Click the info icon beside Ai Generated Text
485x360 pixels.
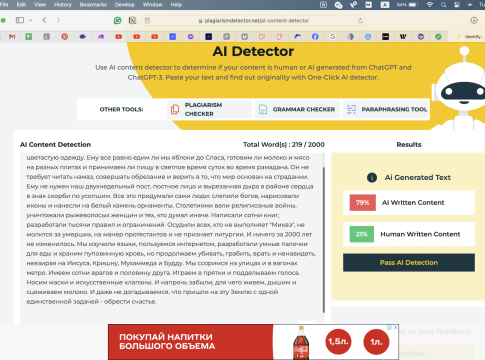[x=372, y=178]
